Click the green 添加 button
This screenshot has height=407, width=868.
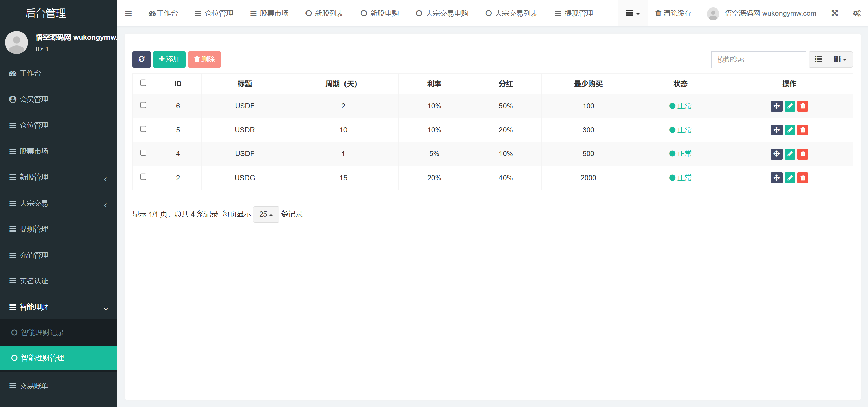tap(169, 59)
